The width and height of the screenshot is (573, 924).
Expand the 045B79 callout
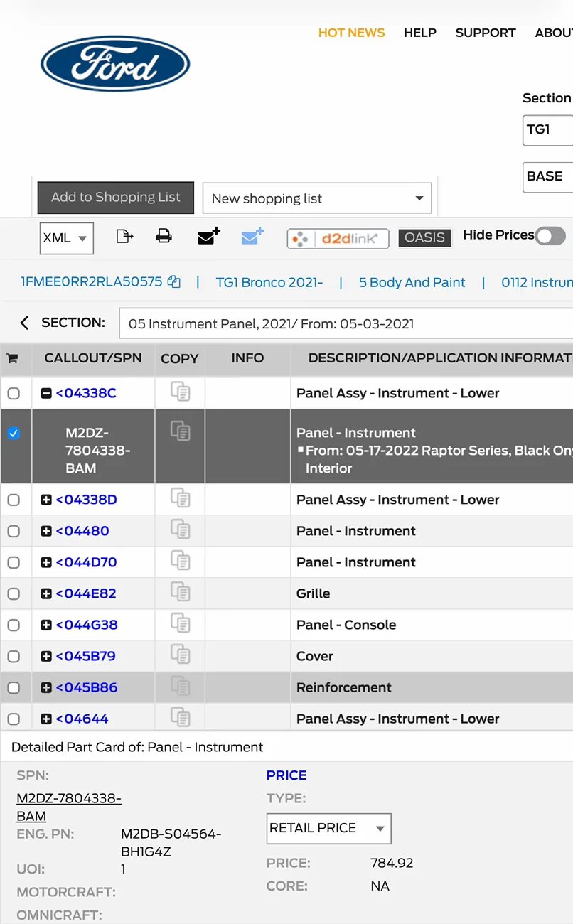click(x=46, y=656)
